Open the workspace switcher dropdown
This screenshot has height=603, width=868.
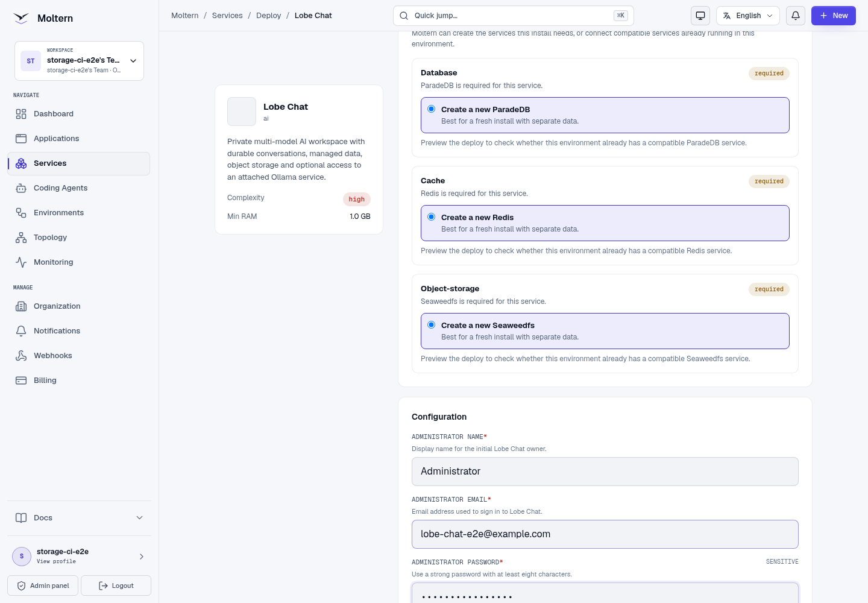pos(79,61)
